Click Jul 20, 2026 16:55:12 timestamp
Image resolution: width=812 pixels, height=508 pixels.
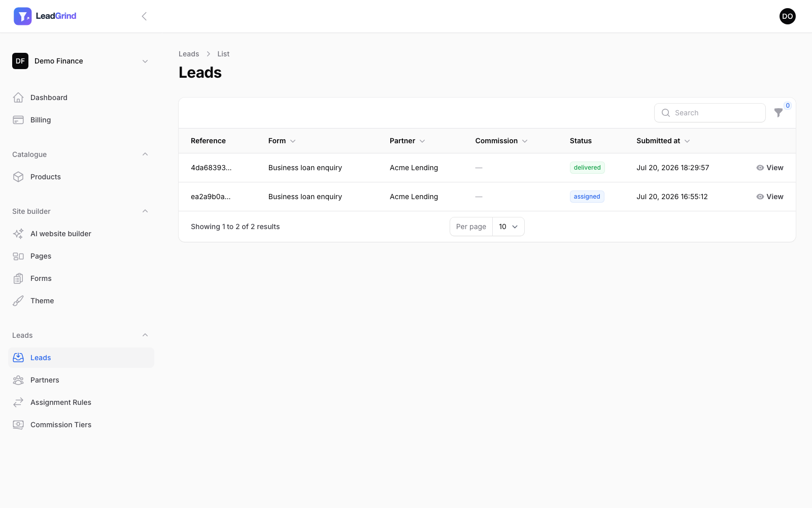coord(672,197)
